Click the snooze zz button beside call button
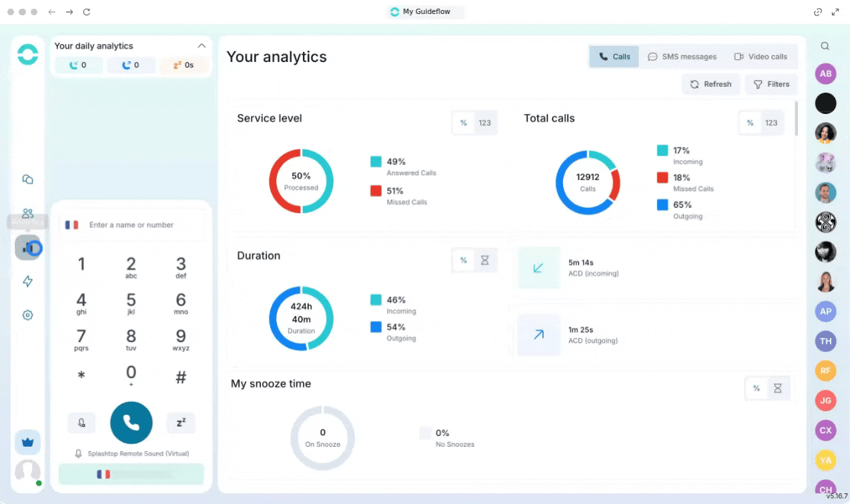The width and height of the screenshot is (850, 504). pos(181,423)
